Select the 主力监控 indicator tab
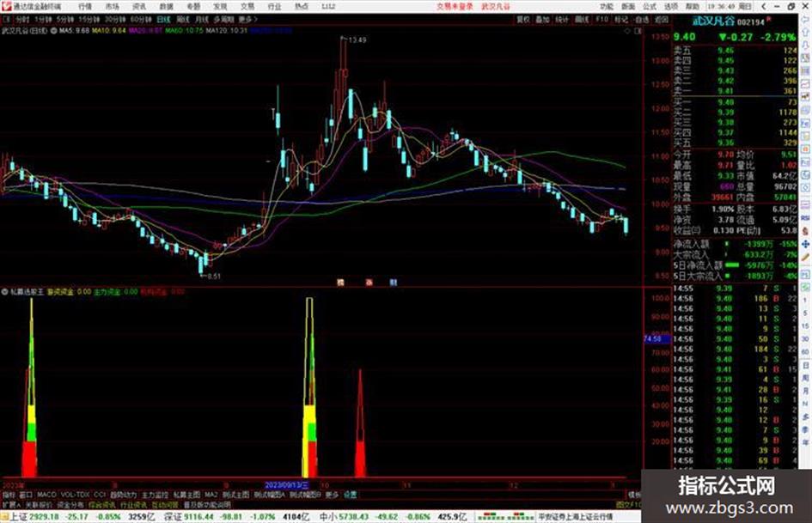This screenshot has height=523, width=812. (155, 495)
